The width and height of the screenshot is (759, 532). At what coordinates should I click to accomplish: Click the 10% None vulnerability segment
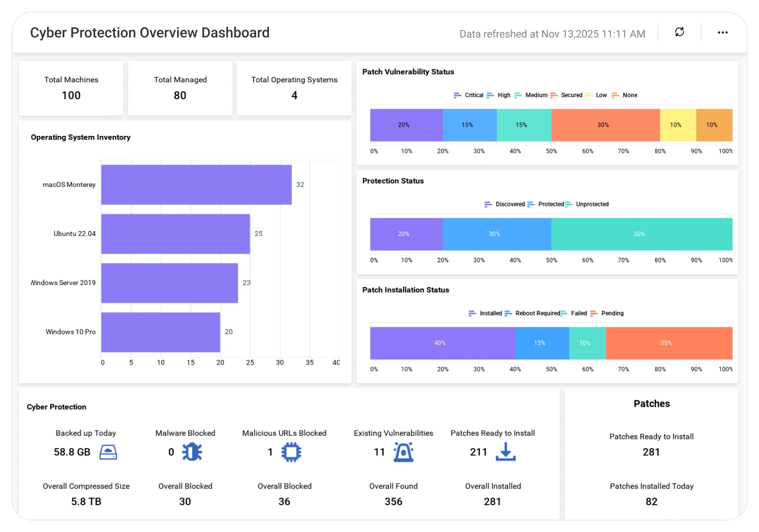714,125
